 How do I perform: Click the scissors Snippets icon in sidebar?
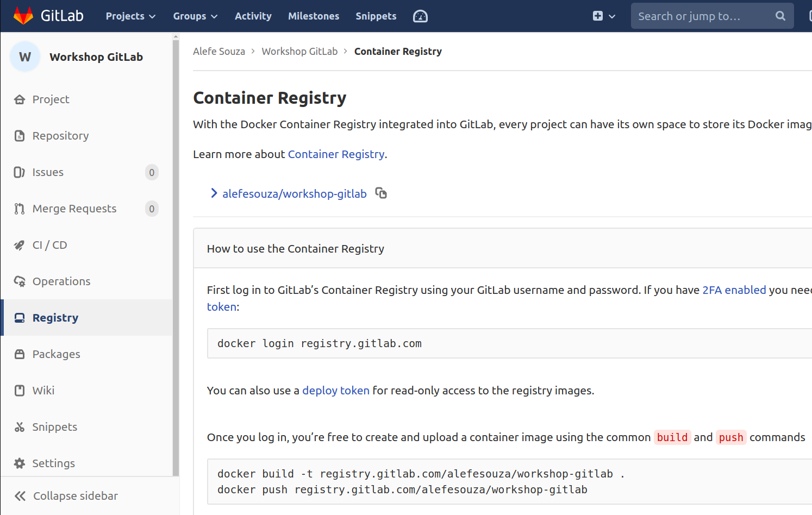[x=20, y=427]
